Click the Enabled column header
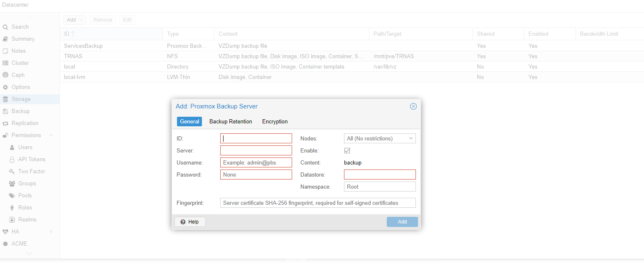The image size is (644, 263). pyautogui.click(x=550, y=34)
